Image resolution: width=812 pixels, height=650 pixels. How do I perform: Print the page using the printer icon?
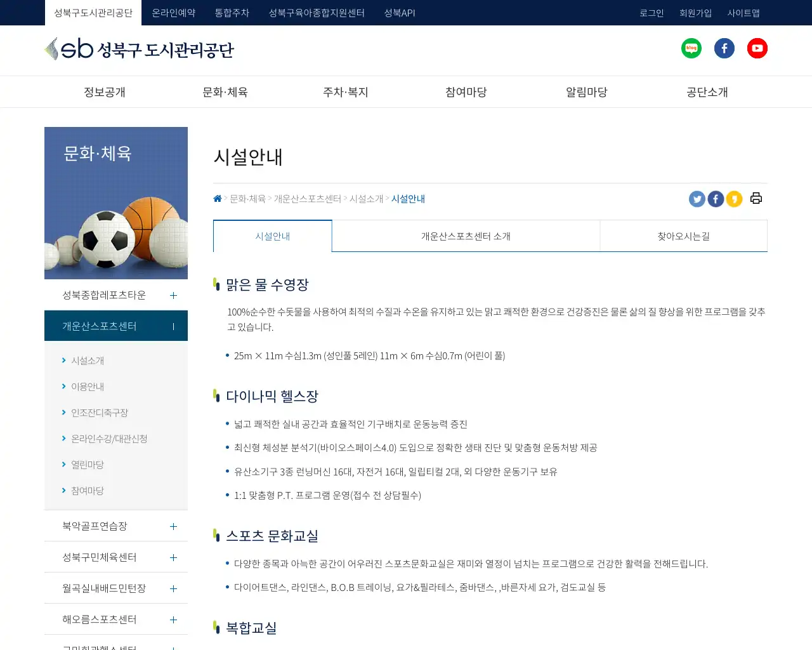pos(756,198)
